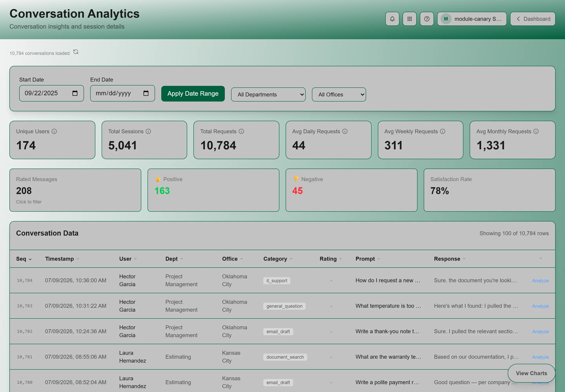Open the Start Date calendar picker

click(x=75, y=93)
